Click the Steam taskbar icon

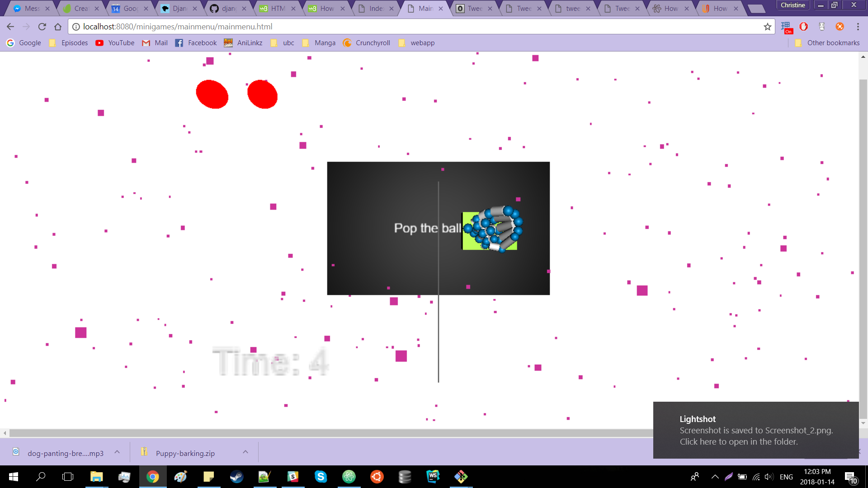[x=236, y=477]
